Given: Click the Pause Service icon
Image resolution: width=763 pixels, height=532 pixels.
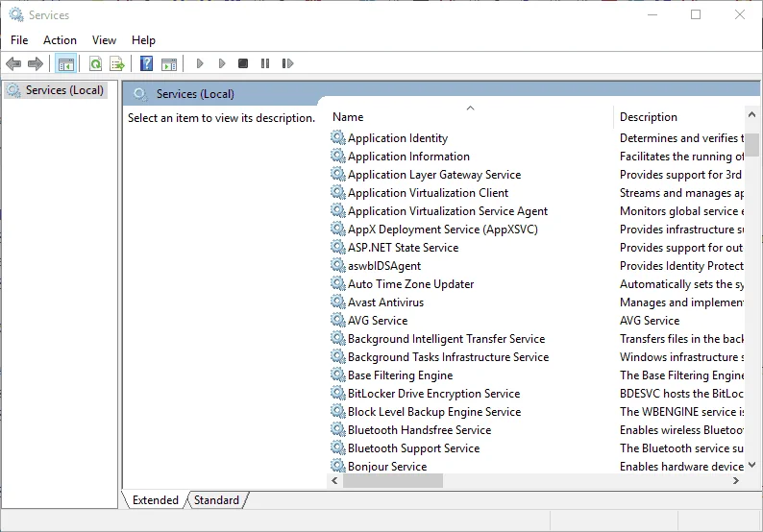Looking at the screenshot, I should click(x=265, y=63).
